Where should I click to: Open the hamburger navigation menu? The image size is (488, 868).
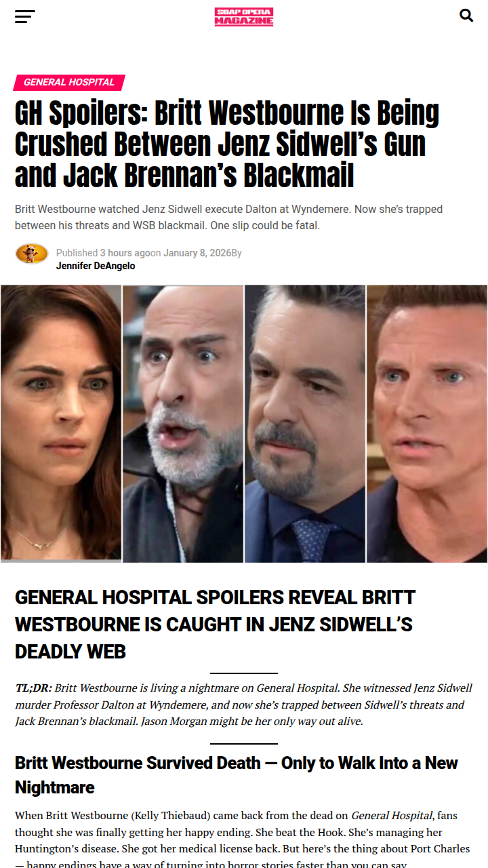(x=25, y=16)
